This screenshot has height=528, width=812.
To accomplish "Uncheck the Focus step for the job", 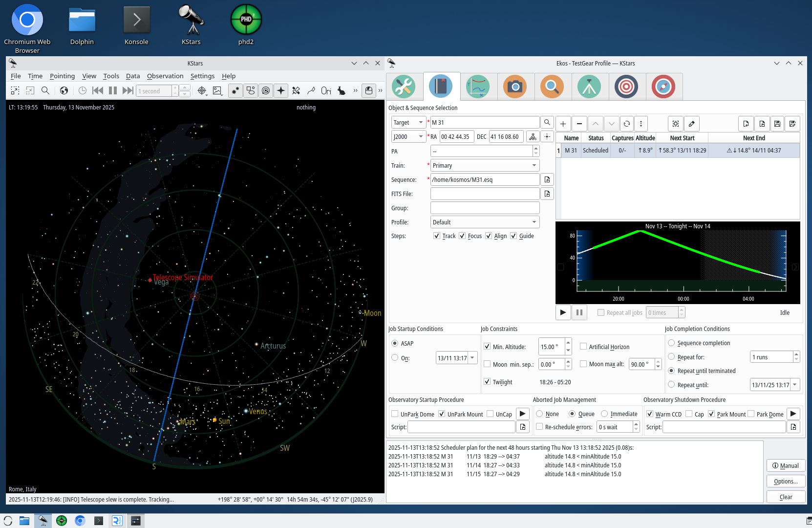I will (462, 236).
